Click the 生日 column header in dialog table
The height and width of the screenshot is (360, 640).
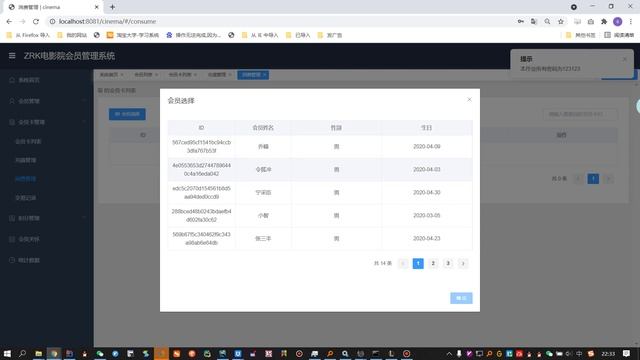click(x=427, y=128)
